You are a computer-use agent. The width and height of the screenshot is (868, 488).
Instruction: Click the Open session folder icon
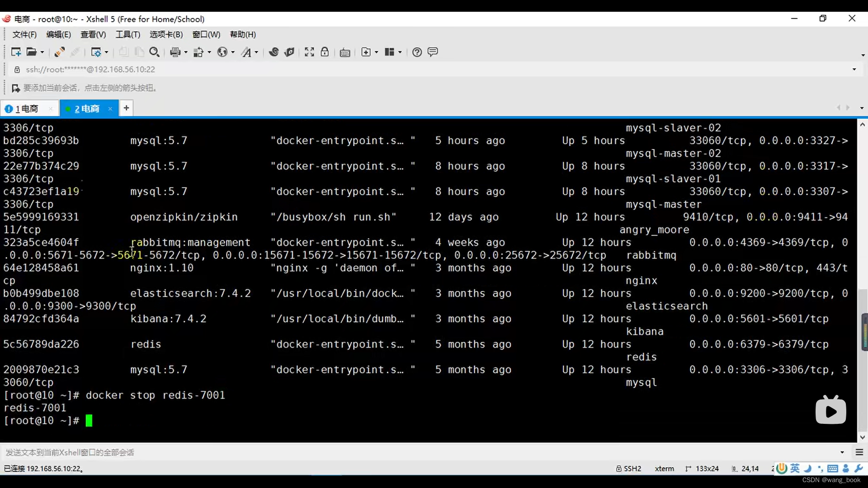pyautogui.click(x=31, y=52)
